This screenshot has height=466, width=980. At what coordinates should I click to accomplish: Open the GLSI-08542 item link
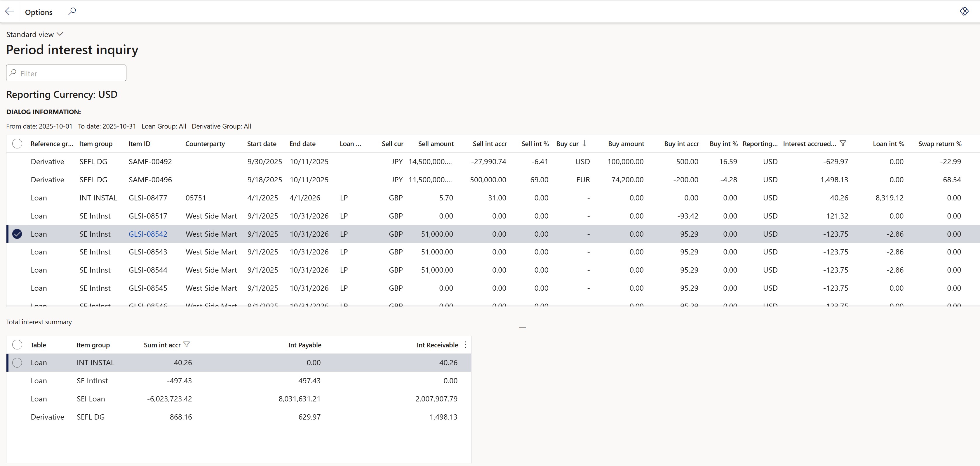(x=148, y=234)
